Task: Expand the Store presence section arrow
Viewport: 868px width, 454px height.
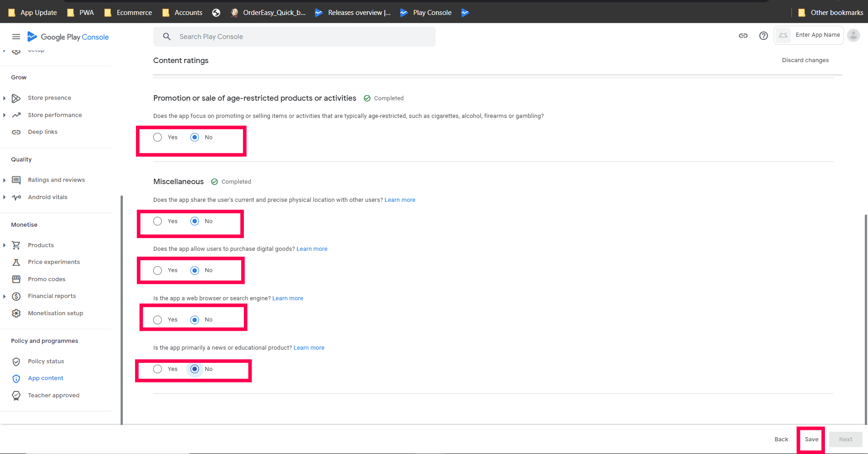Action: point(4,98)
